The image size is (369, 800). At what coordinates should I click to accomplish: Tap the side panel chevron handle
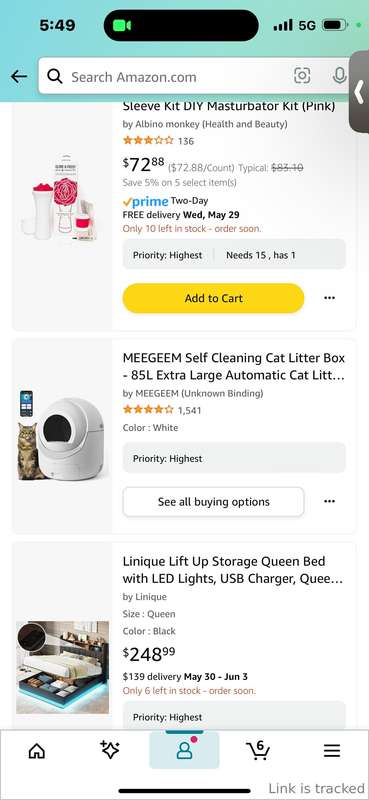(x=359, y=92)
